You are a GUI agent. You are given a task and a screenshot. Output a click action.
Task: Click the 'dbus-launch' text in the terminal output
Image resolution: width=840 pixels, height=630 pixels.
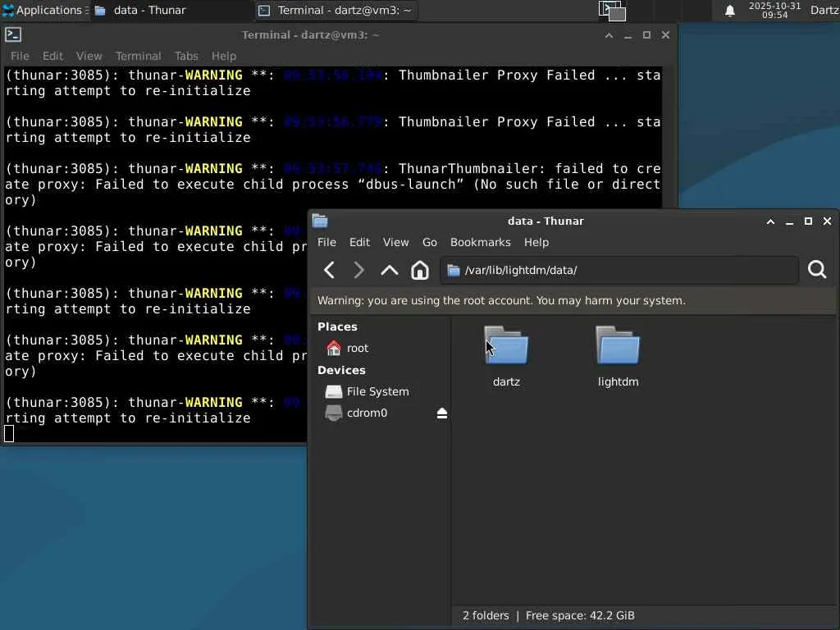coord(411,185)
